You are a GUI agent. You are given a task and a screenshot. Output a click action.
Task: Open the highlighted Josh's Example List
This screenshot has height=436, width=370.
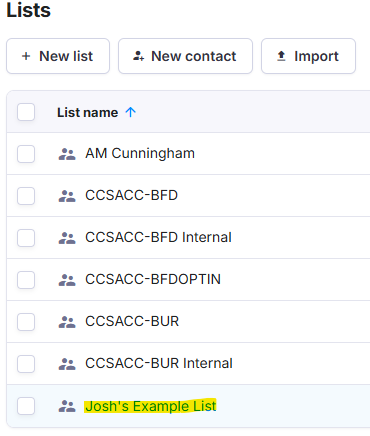coord(151,406)
